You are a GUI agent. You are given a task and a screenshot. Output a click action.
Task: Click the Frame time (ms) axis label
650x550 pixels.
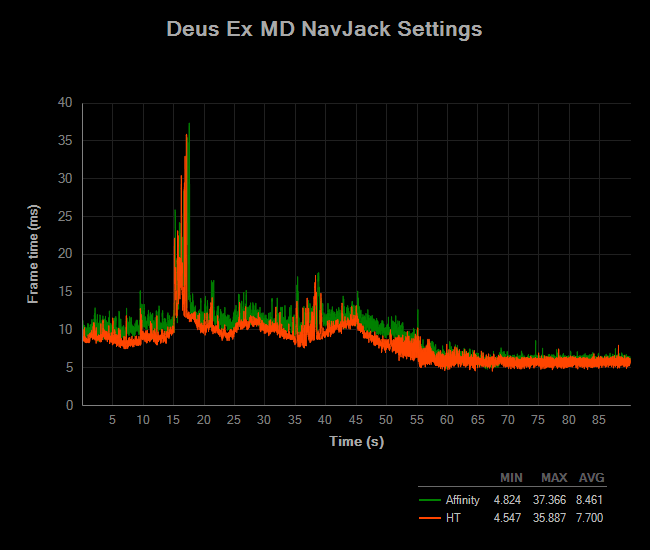tap(33, 254)
